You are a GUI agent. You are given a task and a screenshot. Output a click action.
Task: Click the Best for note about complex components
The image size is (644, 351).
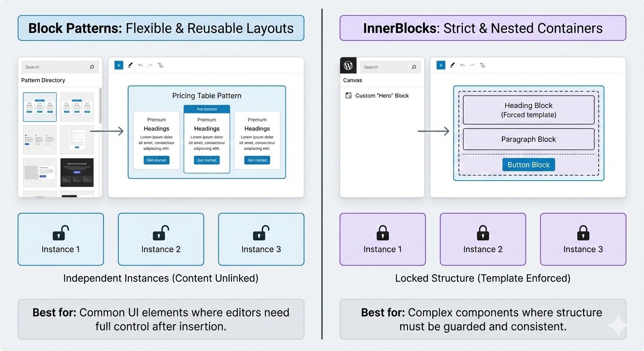483,319
